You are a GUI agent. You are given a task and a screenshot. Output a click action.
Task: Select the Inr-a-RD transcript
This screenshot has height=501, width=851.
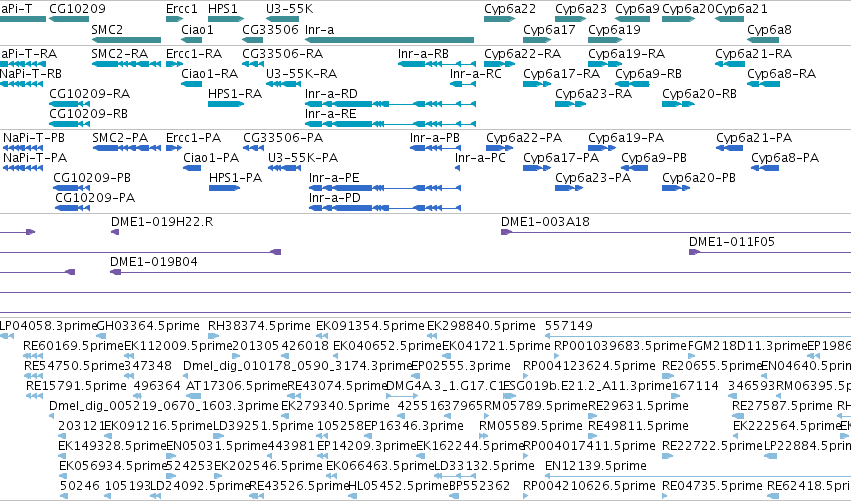point(390,104)
